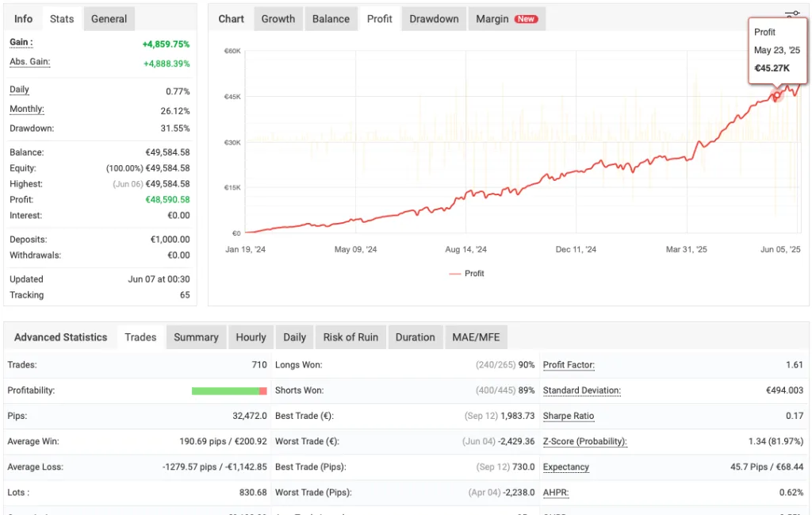The image size is (812, 515).
Task: Open the Drawdown chart view
Action: pos(433,18)
